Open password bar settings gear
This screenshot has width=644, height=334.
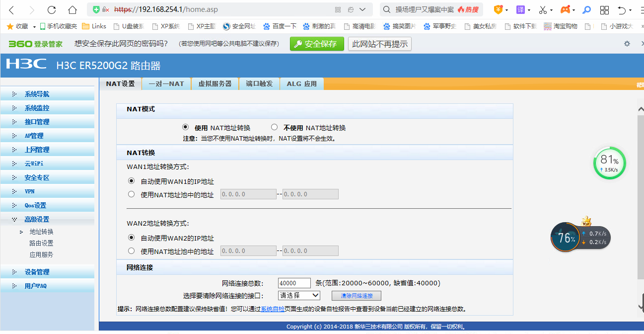627,44
